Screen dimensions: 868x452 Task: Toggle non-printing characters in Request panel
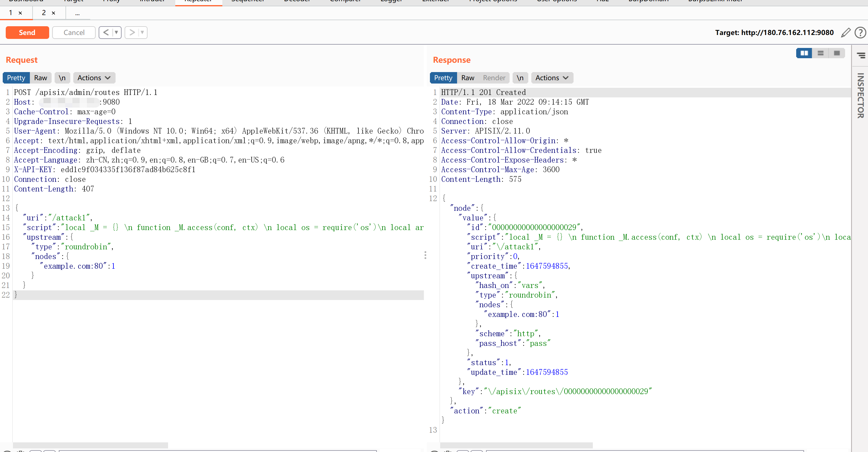[x=62, y=78]
